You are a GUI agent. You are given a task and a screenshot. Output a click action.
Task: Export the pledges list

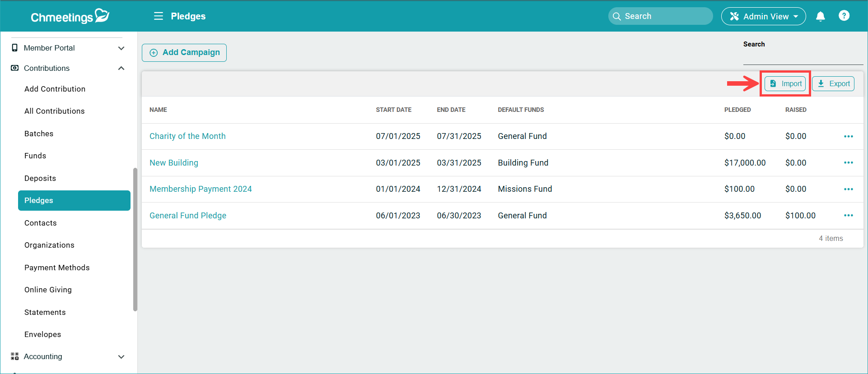pyautogui.click(x=833, y=84)
